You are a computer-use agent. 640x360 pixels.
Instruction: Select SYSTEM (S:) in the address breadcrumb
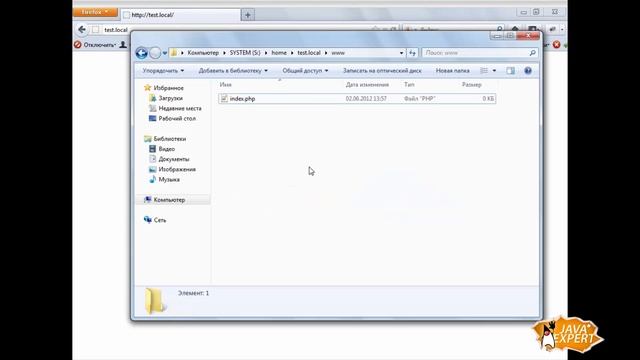click(245, 53)
